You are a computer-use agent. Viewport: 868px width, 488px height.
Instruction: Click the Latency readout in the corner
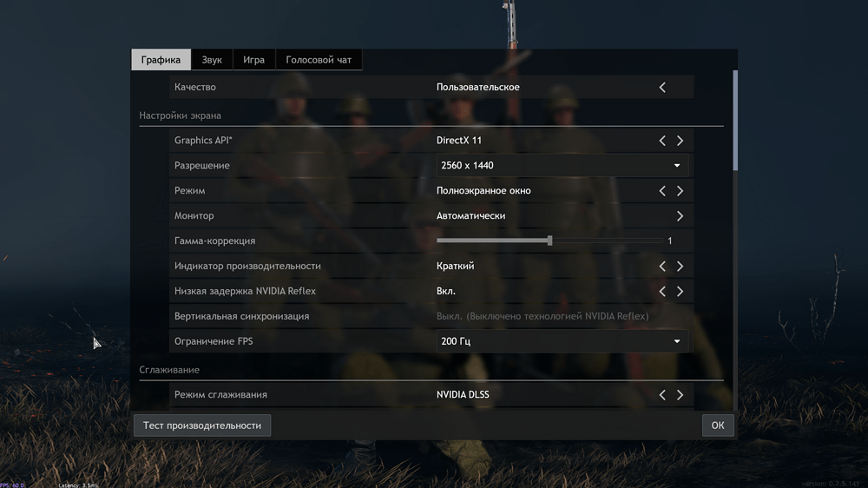tap(78, 485)
